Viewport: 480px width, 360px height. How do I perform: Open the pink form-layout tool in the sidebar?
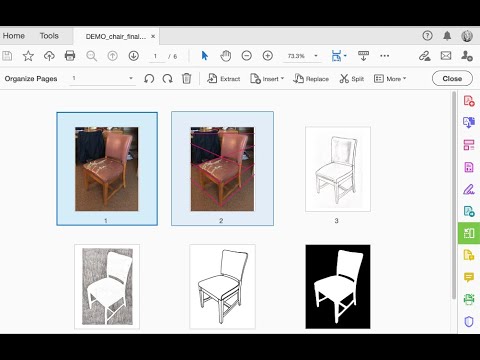pos(469,145)
